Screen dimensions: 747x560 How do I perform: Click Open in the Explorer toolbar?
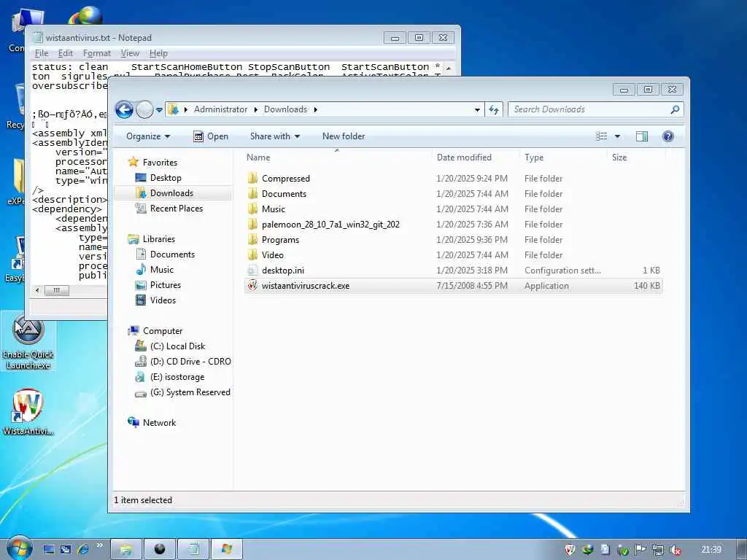[211, 136]
